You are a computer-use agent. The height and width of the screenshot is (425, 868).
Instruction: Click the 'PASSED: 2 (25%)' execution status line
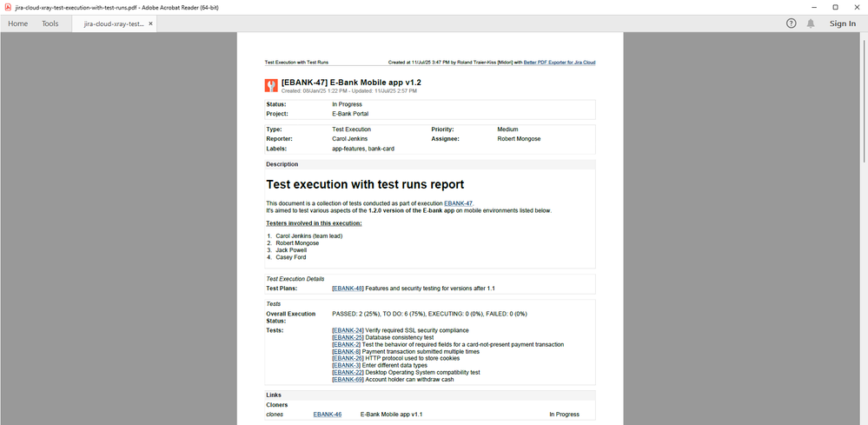pos(429,314)
